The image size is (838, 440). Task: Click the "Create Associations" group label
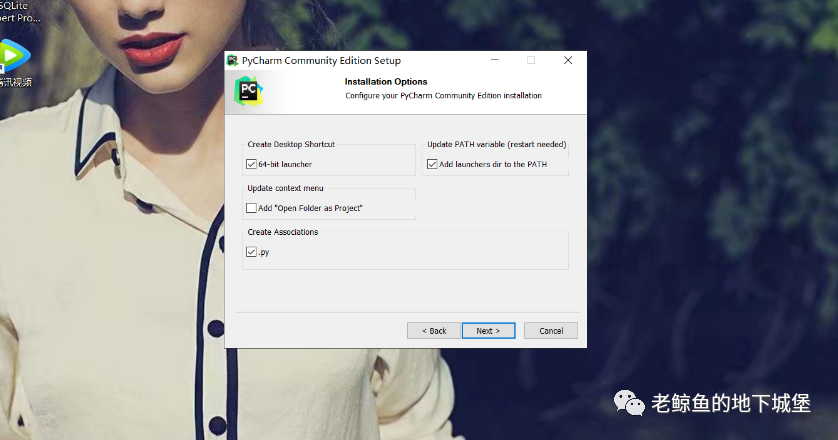point(283,232)
